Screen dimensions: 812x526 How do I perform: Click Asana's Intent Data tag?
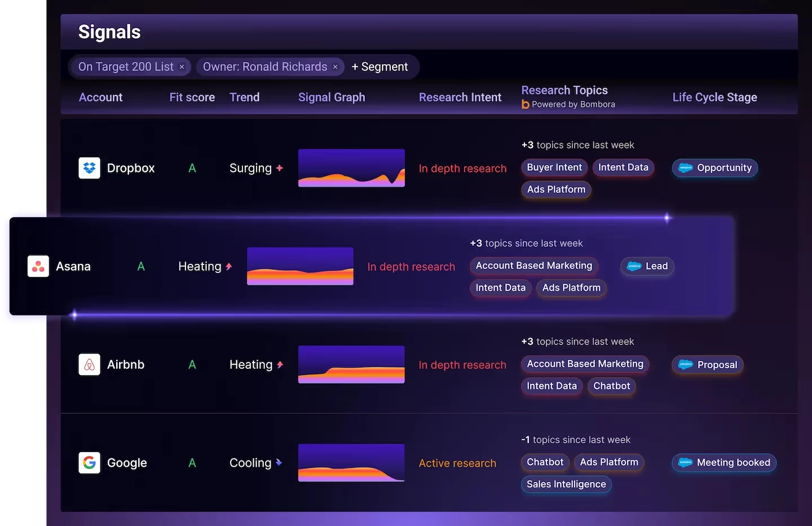(500, 288)
